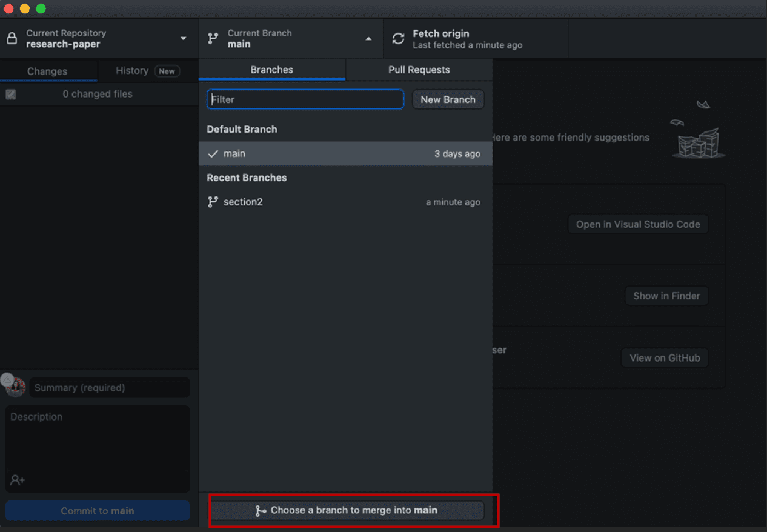The image size is (767, 532).
Task: Click the commit author avatar
Action: click(x=16, y=387)
